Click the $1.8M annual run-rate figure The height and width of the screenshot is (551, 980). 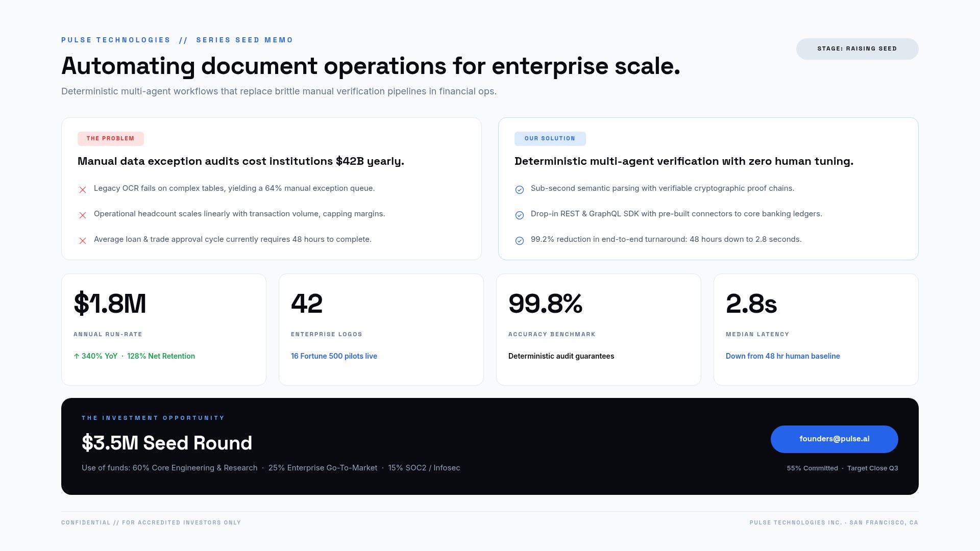[x=110, y=304]
